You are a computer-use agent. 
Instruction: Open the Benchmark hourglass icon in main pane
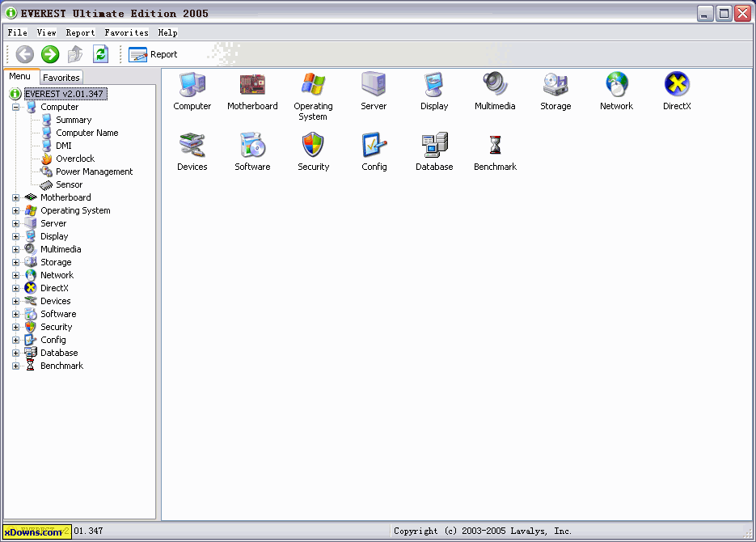click(x=495, y=145)
